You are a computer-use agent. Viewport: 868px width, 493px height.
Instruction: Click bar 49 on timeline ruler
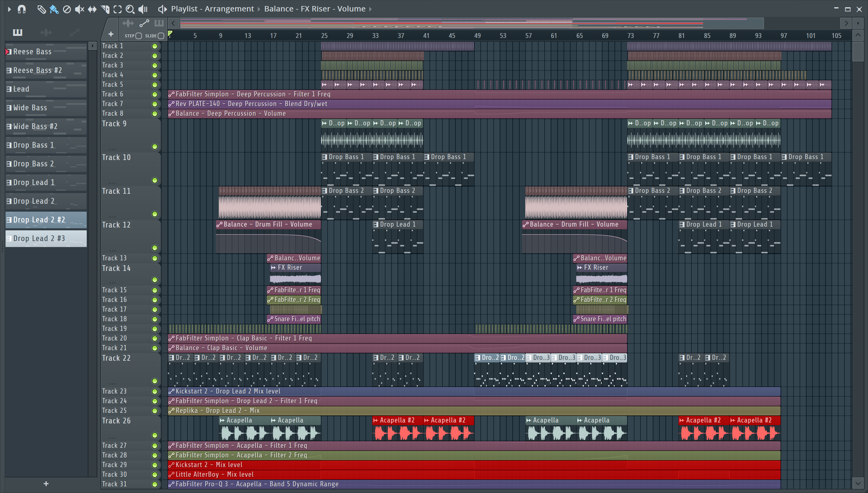477,36
